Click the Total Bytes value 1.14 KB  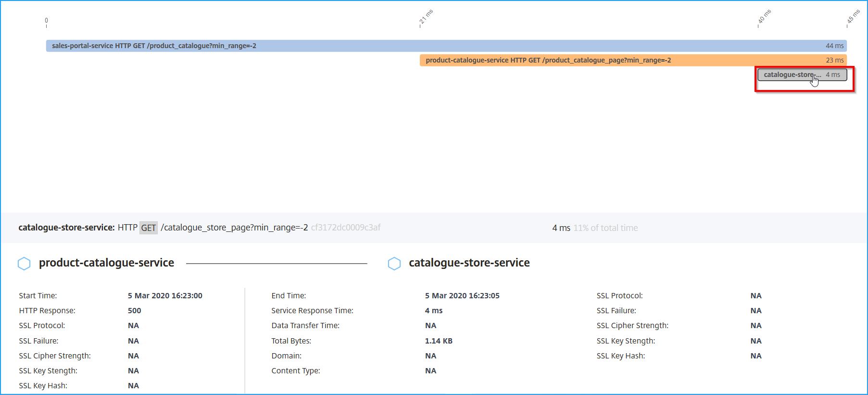(439, 341)
